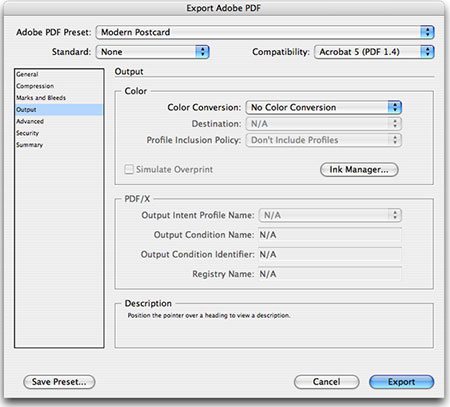Click the Output Condition Name field

click(x=330, y=235)
